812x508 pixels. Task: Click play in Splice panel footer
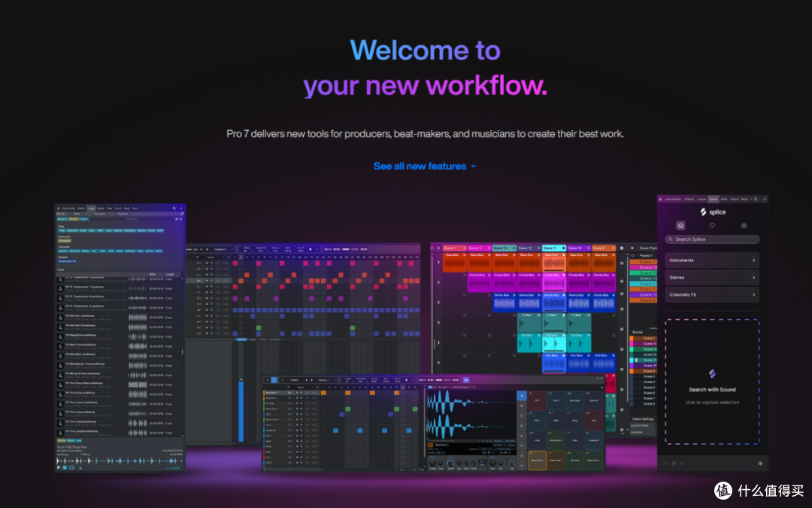[x=674, y=464]
